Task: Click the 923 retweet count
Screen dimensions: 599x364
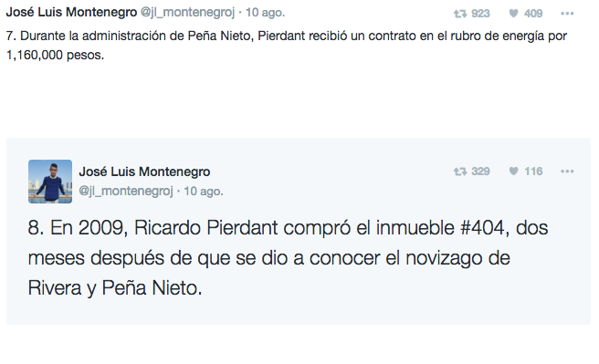Action: [x=480, y=14]
